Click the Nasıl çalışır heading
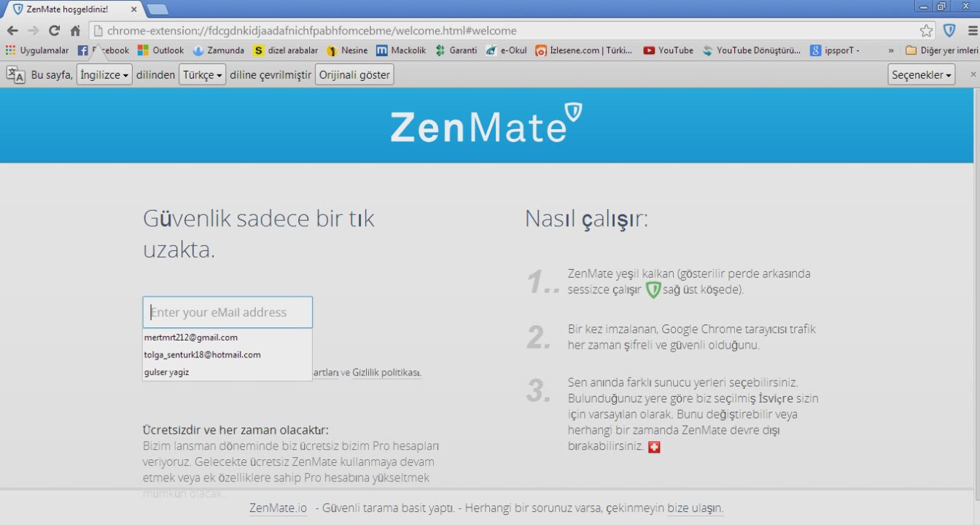Image resolution: width=980 pixels, height=525 pixels. (x=586, y=218)
